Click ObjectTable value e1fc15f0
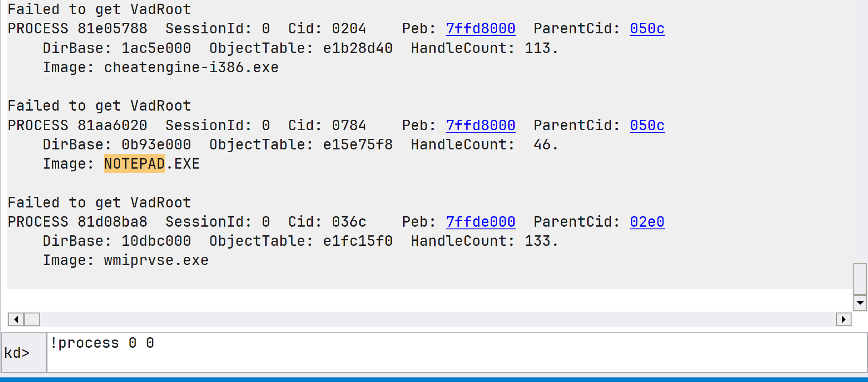 [358, 241]
